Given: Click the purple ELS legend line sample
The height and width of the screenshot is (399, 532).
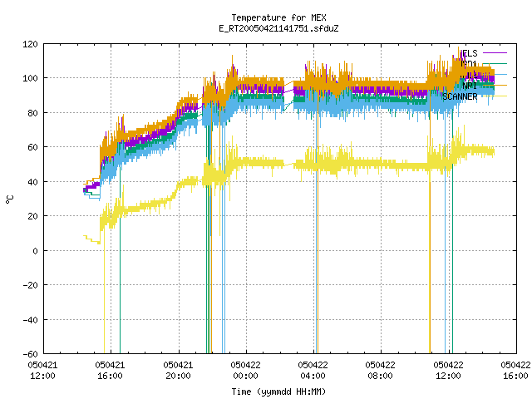Looking at the screenshot, I should pos(495,53).
